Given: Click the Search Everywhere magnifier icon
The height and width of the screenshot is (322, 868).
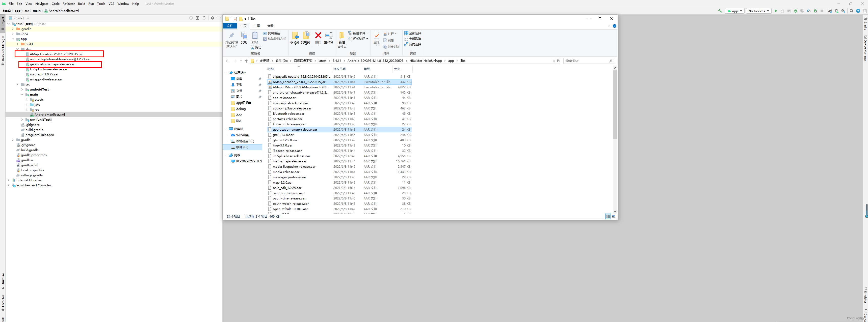Looking at the screenshot, I should coord(852,11).
